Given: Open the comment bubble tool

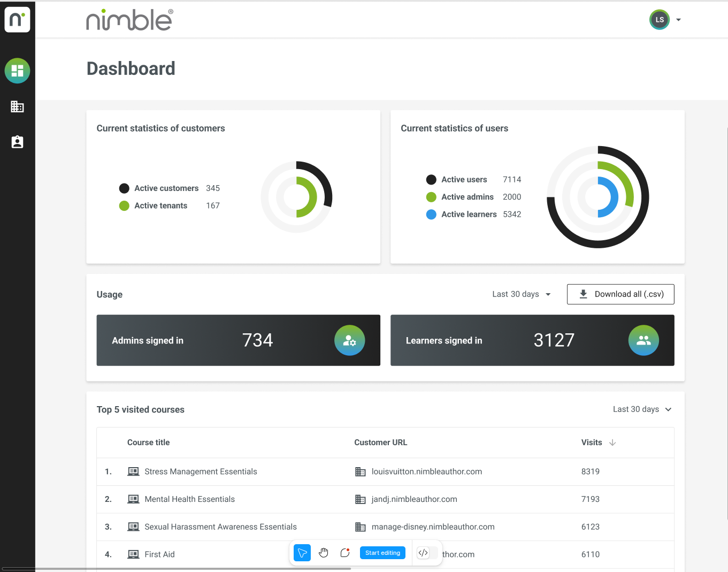Looking at the screenshot, I should (x=345, y=553).
